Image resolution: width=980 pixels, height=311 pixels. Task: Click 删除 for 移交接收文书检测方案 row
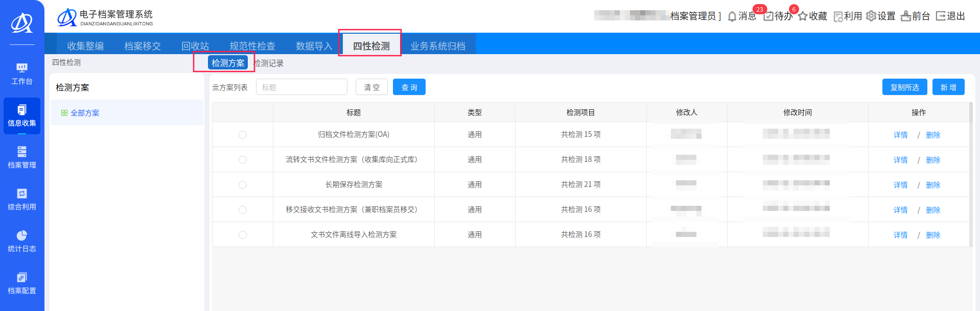coord(932,210)
